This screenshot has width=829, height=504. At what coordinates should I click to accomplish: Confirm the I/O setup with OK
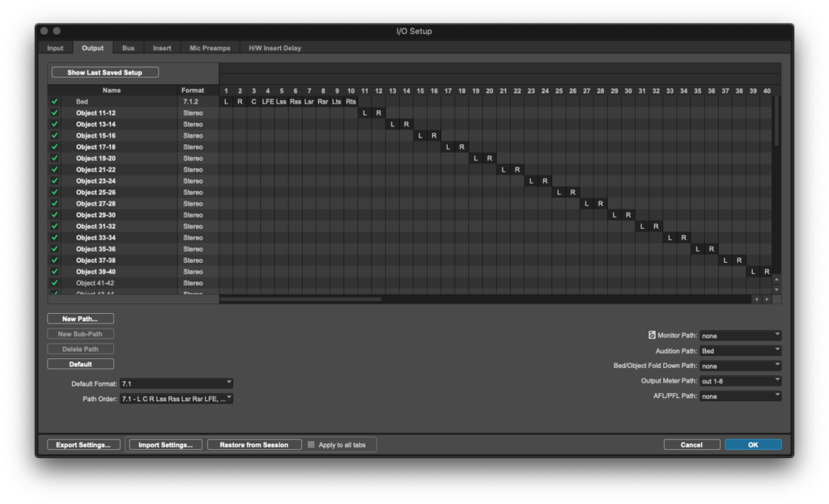tap(753, 444)
